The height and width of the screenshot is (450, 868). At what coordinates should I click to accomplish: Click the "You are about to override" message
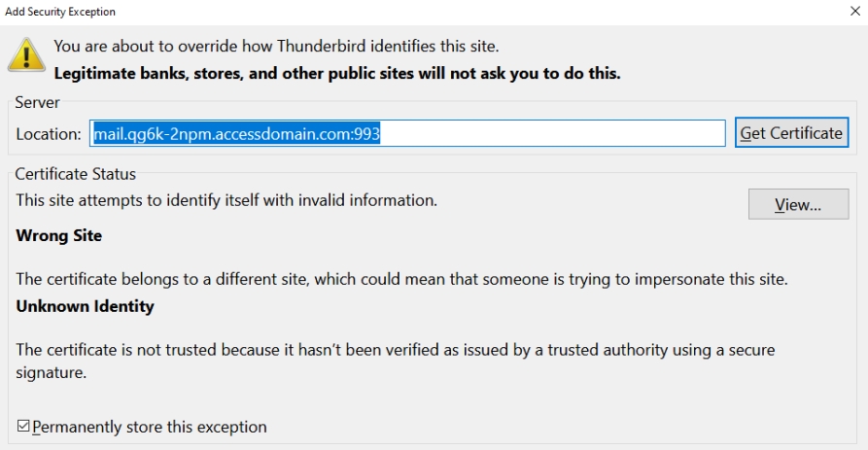(x=276, y=46)
